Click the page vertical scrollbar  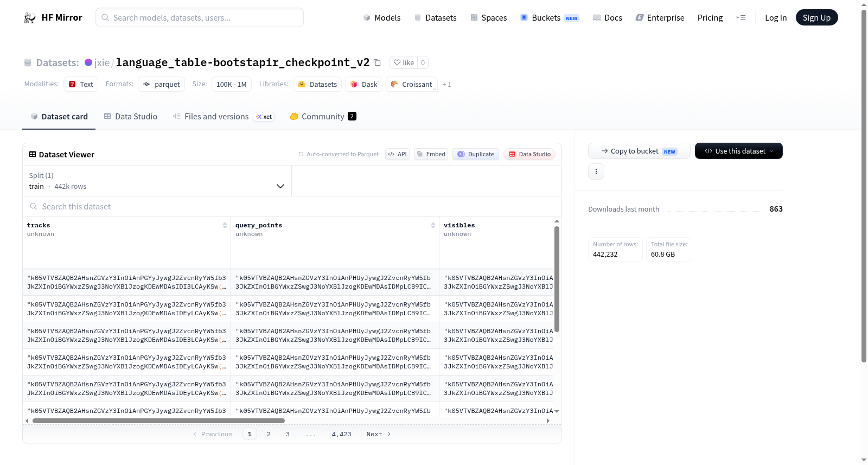864,186
